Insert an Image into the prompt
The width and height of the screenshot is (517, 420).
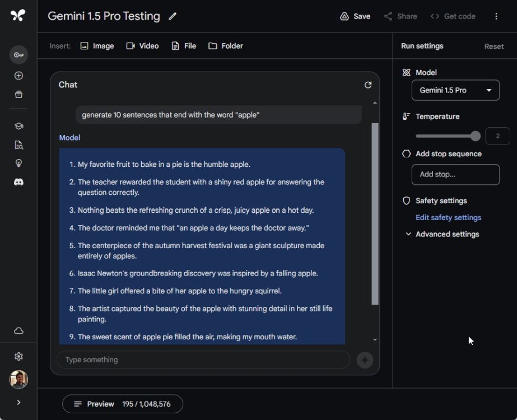(x=97, y=46)
